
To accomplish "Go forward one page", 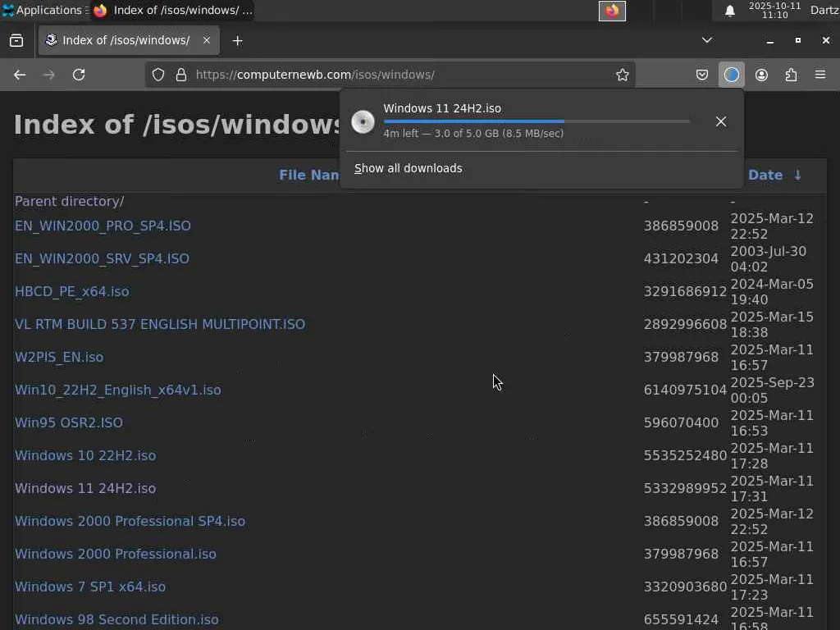I will 48,75.
